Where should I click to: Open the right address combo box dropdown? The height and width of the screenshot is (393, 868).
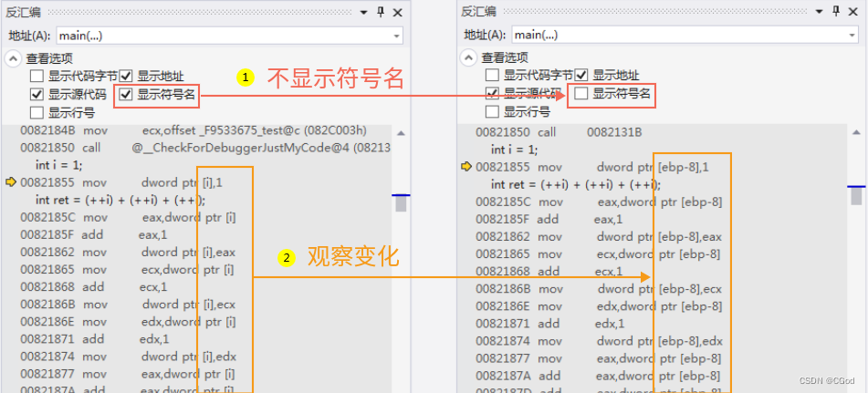852,36
